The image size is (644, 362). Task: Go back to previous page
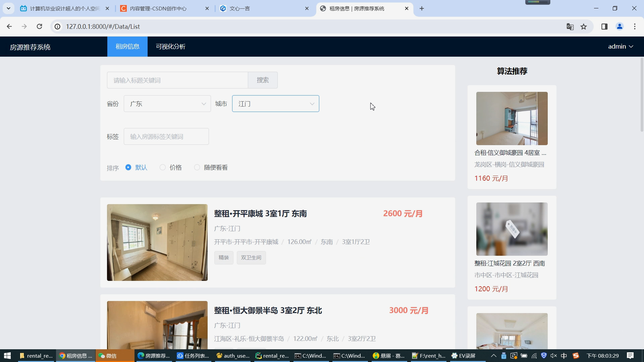point(9,26)
